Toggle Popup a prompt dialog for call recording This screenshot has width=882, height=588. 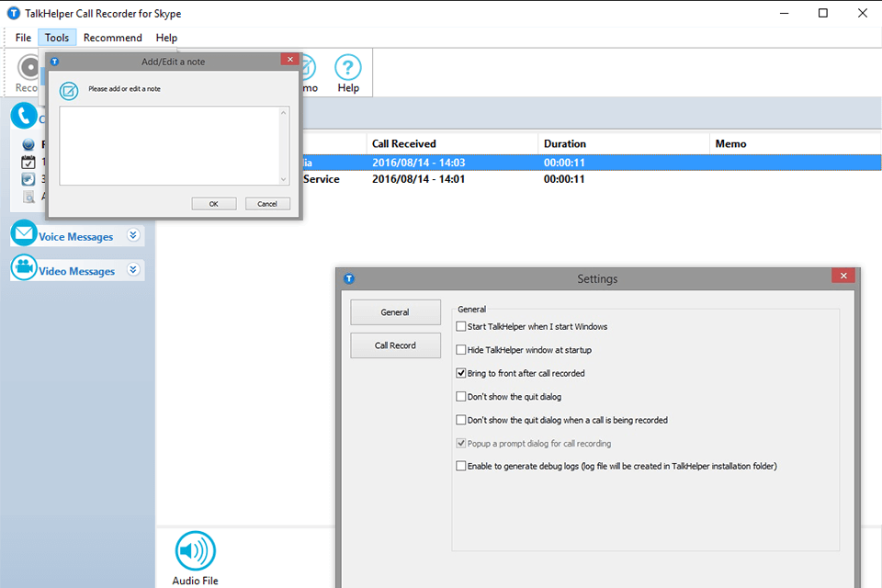(x=460, y=444)
